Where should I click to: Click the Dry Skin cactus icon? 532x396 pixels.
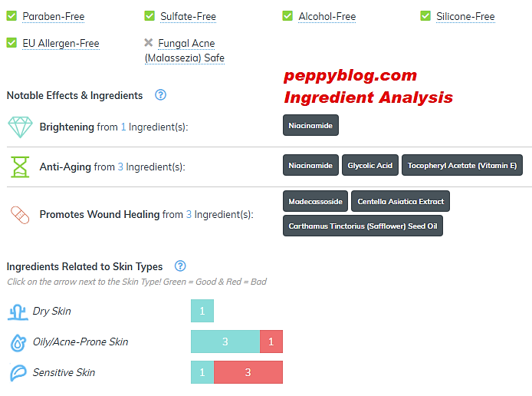click(x=18, y=311)
